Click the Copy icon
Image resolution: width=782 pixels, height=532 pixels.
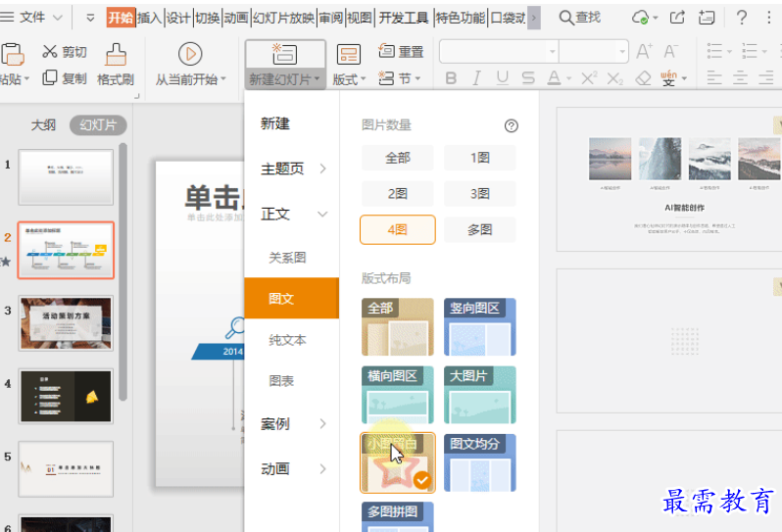[x=50, y=77]
